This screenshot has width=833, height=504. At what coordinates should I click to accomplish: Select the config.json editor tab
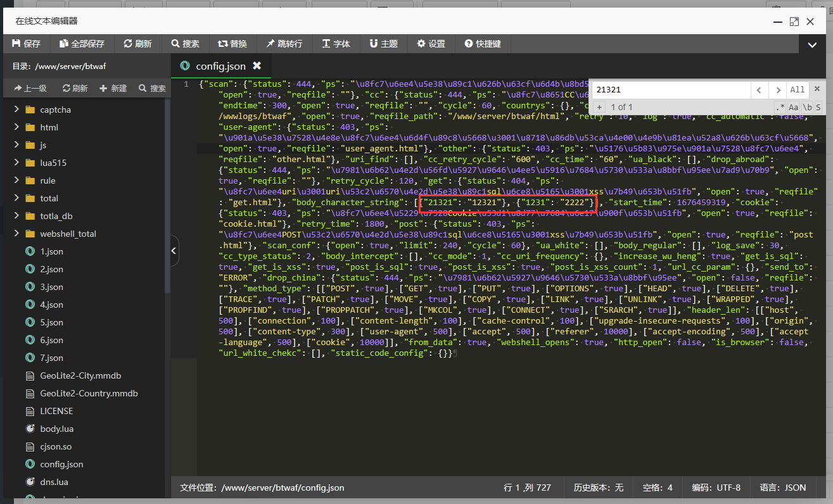(221, 66)
